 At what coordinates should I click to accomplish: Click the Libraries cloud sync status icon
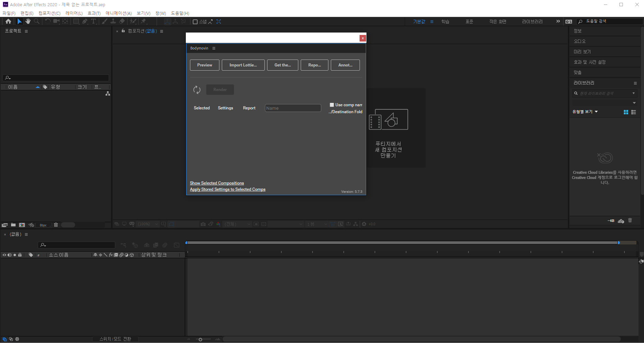pos(621,221)
